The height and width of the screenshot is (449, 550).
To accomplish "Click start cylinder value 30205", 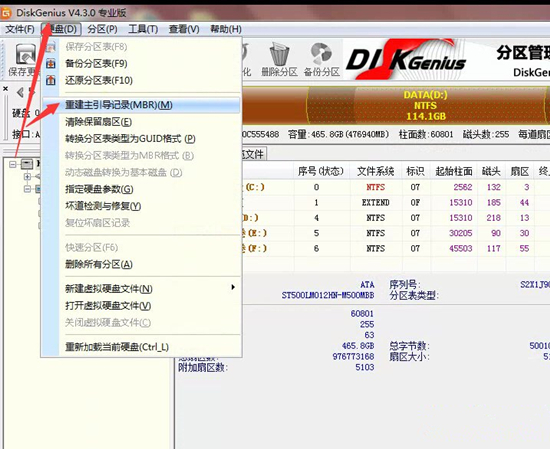I will (x=461, y=233).
